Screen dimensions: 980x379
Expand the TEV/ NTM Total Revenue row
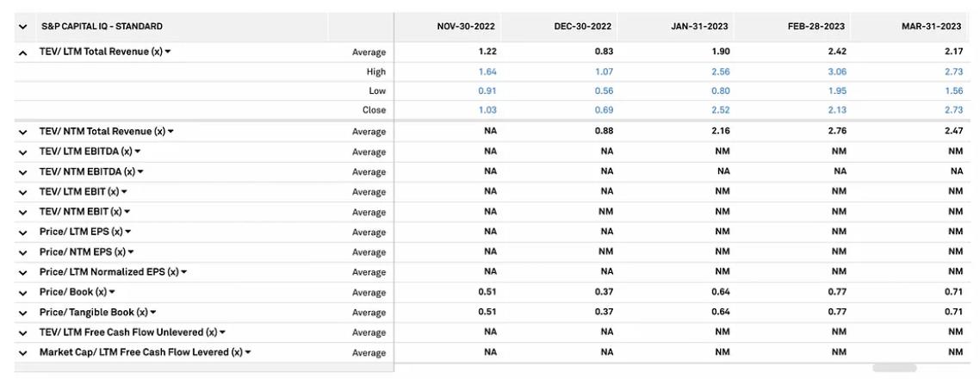coord(23,133)
